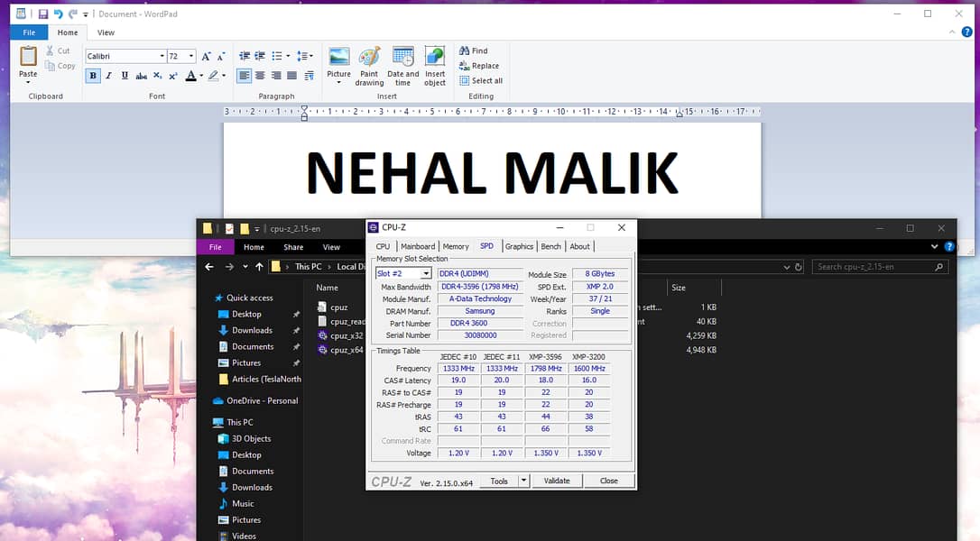
Task: Save the document from quick access toolbar
Action: [43, 14]
